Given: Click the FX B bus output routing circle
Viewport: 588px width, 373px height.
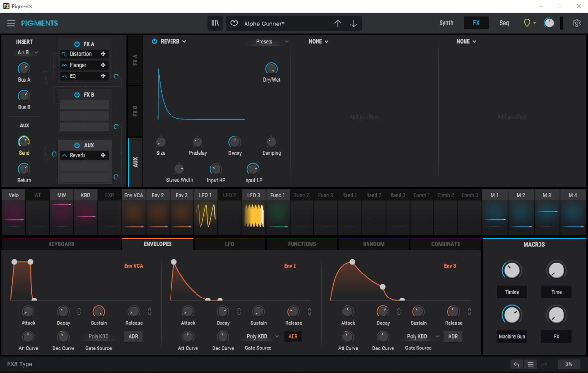Looking at the screenshot, I should coord(116,127).
